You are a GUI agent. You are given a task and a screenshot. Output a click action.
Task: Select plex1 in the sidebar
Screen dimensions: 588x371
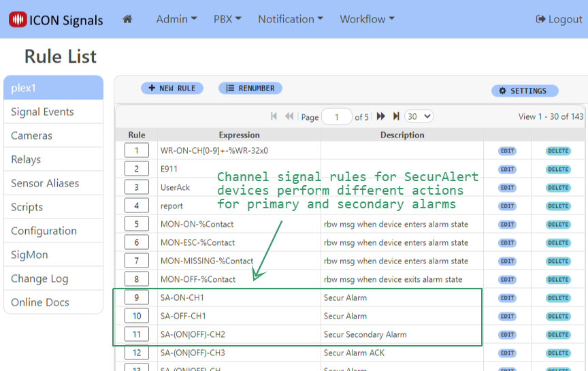tap(53, 88)
